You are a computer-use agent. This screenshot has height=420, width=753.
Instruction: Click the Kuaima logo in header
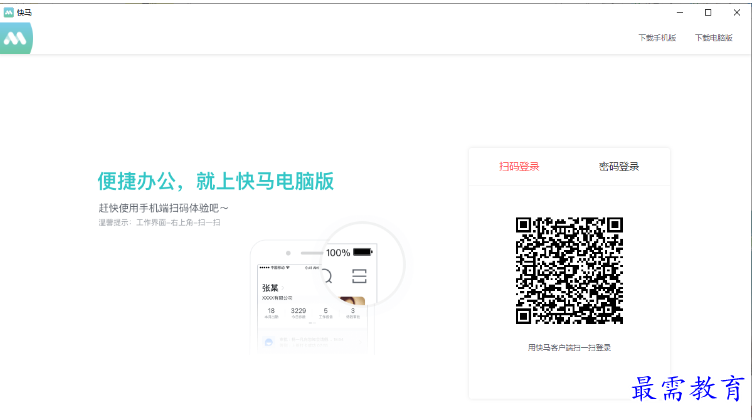click(16, 38)
